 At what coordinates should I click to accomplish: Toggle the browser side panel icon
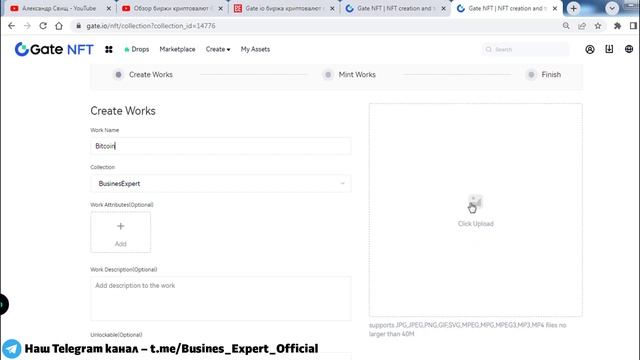pyautogui.click(x=633, y=26)
